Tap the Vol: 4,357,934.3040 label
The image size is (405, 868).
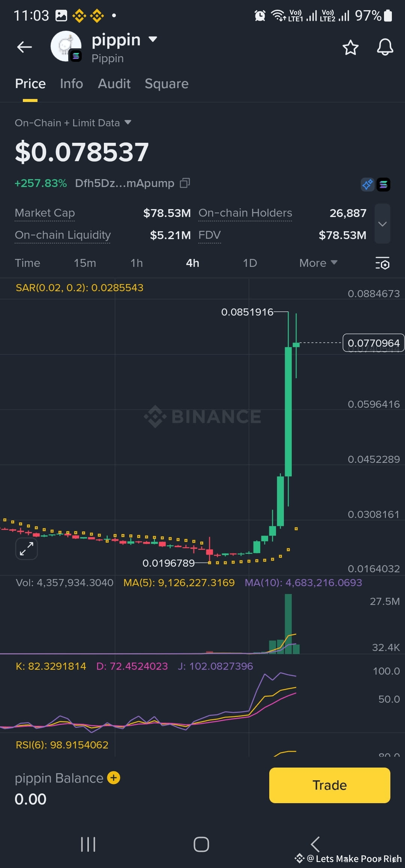click(x=64, y=582)
